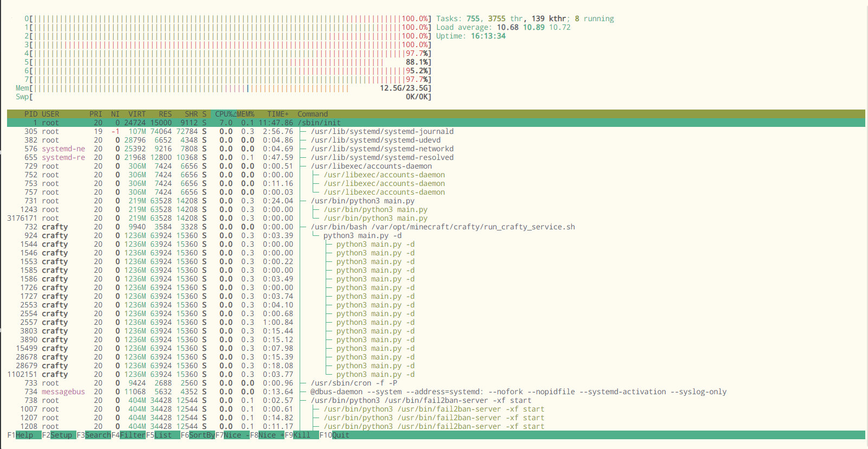Select the systemd-resolved process row
868x449 pixels.
[436, 157]
